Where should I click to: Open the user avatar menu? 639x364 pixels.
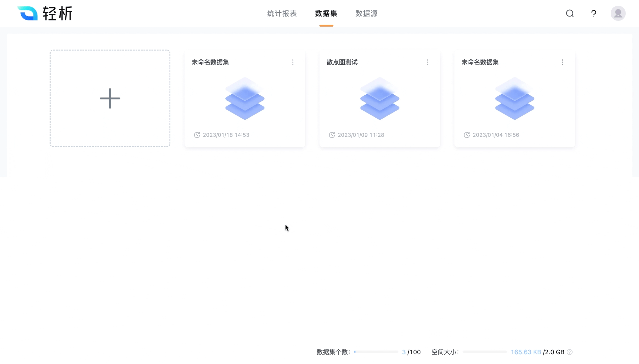618,13
